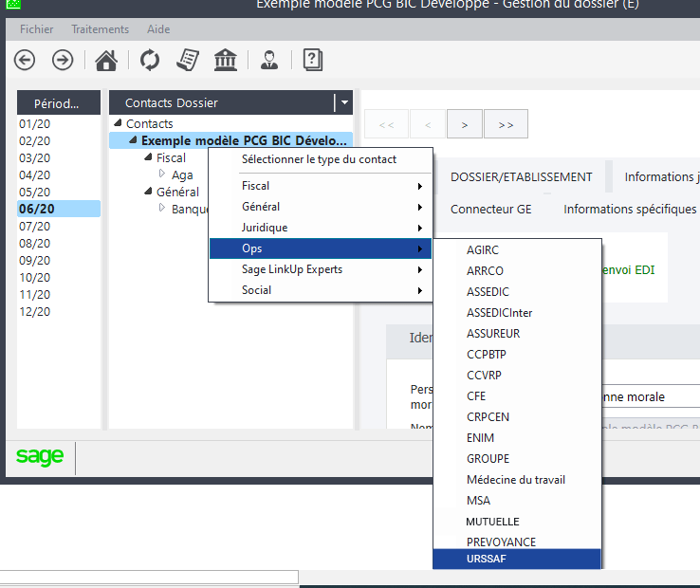Open the Général submenu
The width and height of the screenshot is (700, 588).
[x=321, y=207]
